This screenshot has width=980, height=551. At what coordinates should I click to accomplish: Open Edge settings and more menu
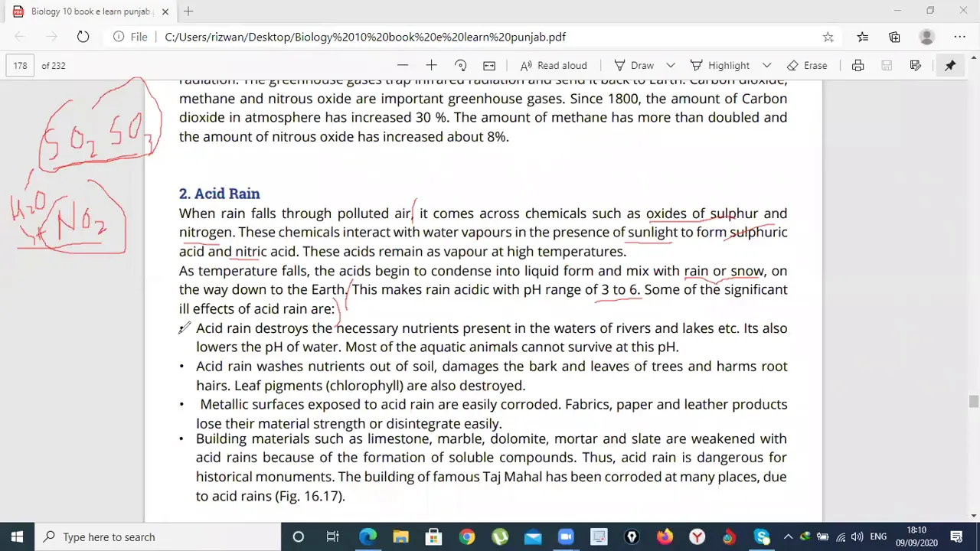[959, 37]
